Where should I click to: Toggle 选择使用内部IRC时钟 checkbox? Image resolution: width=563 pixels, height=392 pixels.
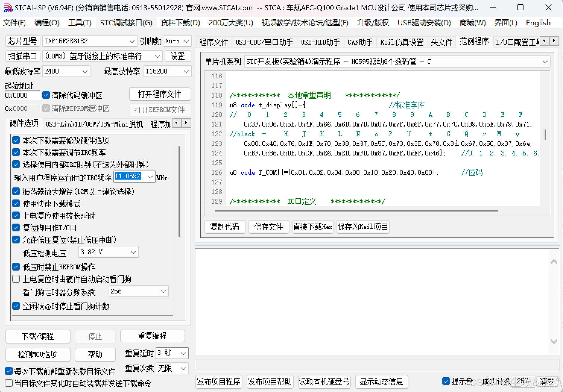click(16, 165)
